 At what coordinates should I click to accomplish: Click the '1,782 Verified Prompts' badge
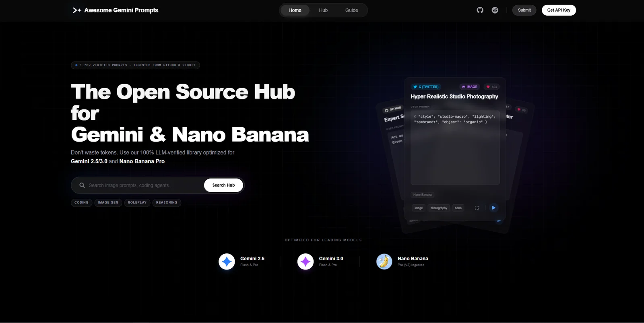pos(135,65)
